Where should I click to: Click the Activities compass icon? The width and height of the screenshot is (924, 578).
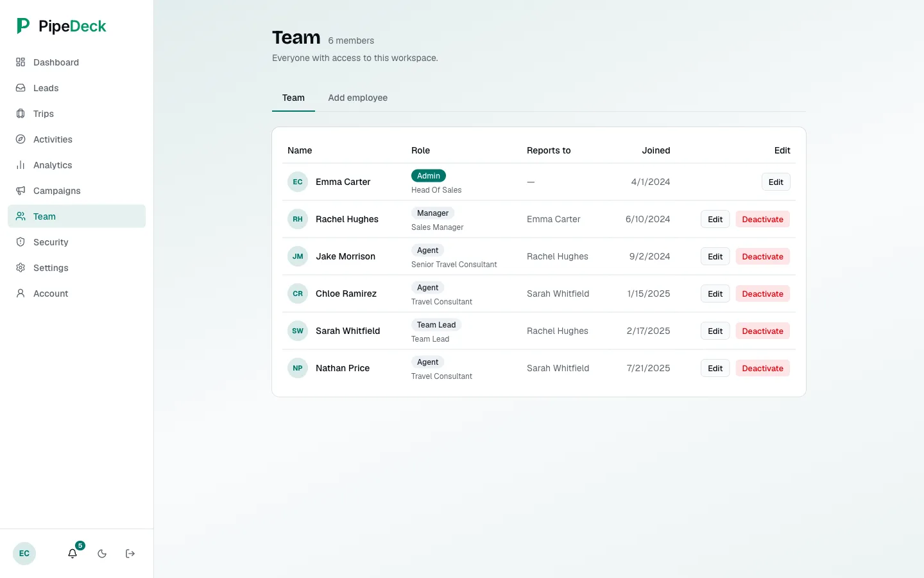pos(21,139)
